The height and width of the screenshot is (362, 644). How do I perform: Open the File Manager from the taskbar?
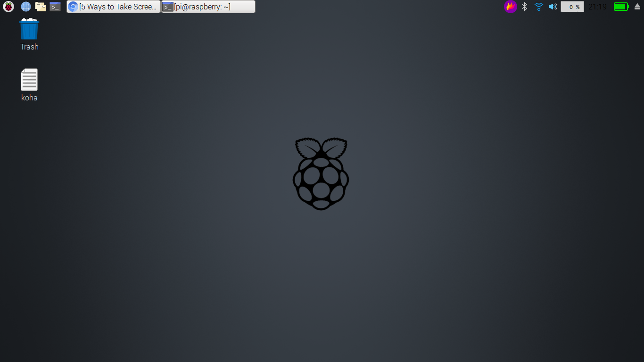pos(41,7)
